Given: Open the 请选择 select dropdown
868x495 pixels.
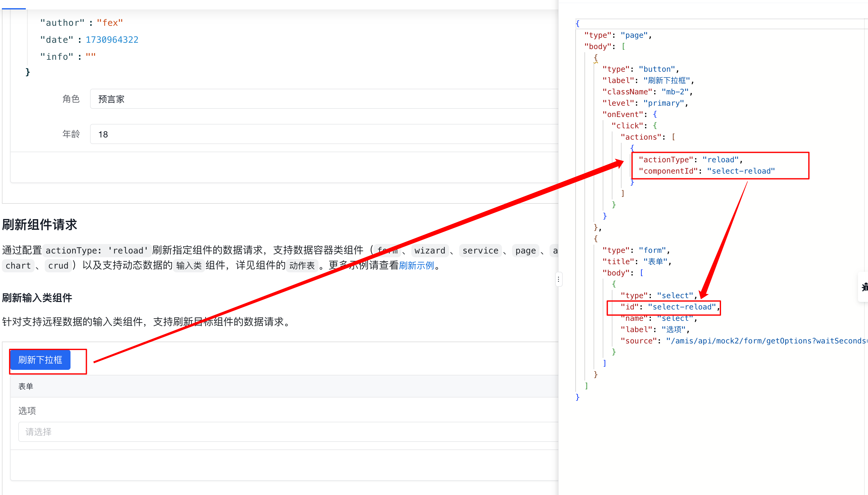Looking at the screenshot, I should (x=288, y=432).
